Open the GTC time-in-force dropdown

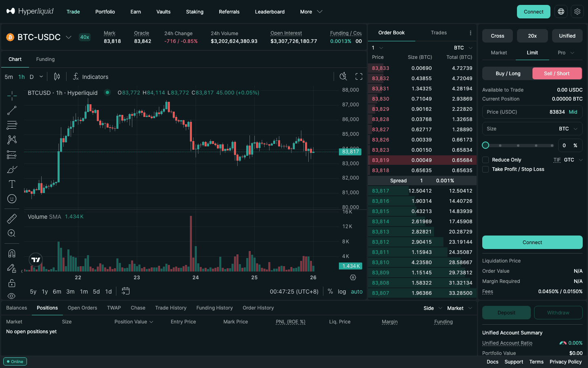(573, 160)
